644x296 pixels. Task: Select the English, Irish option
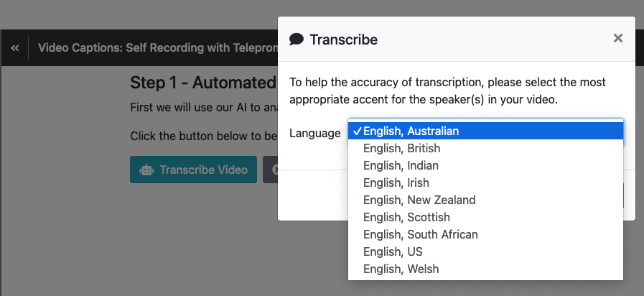click(x=485, y=182)
